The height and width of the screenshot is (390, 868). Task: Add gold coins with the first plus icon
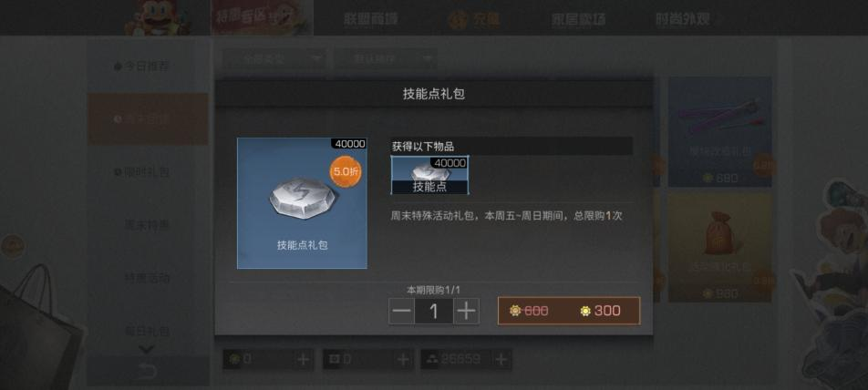[303, 360]
